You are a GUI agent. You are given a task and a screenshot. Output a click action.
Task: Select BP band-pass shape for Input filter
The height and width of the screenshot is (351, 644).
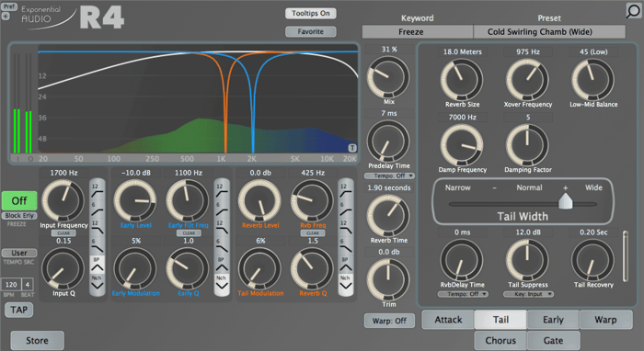[x=98, y=265]
